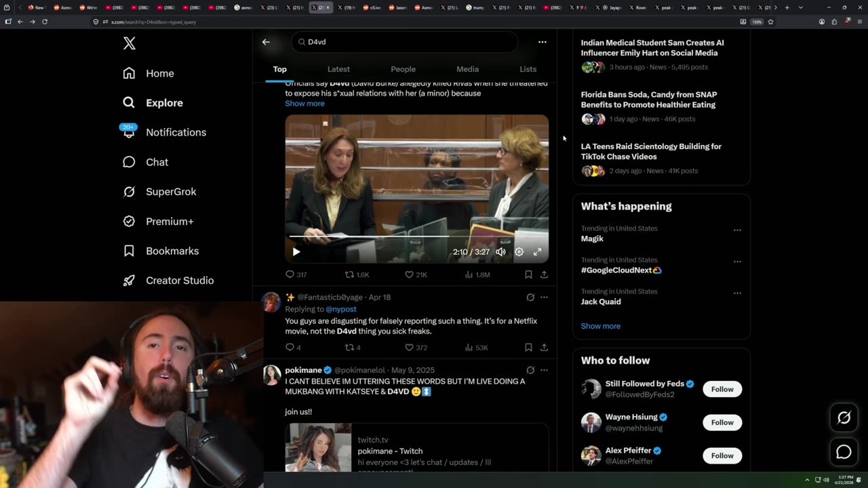Open Bookmarks from the sidebar
The height and width of the screenshot is (488, 868).
(x=161, y=251)
